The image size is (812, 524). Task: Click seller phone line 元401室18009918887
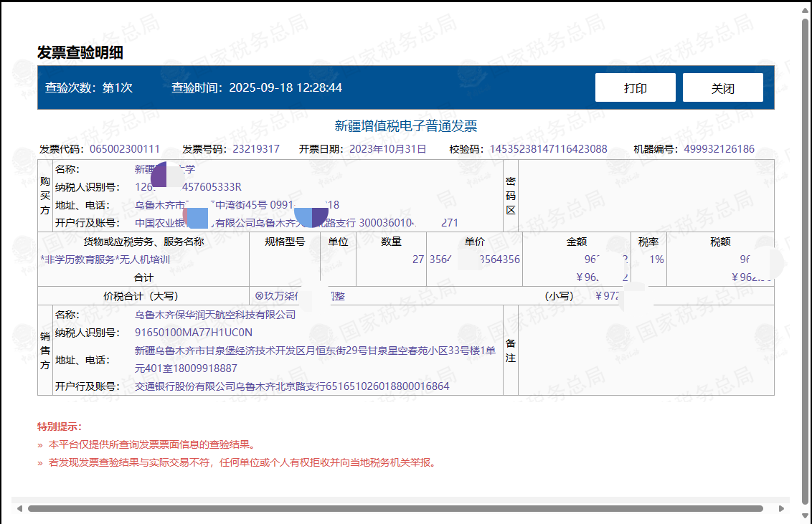point(186,368)
